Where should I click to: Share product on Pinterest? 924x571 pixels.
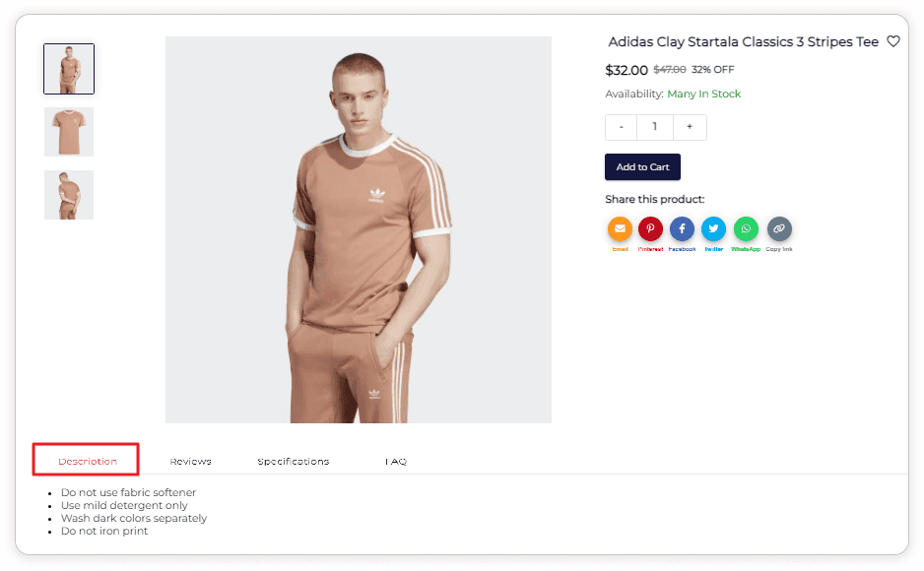[650, 229]
